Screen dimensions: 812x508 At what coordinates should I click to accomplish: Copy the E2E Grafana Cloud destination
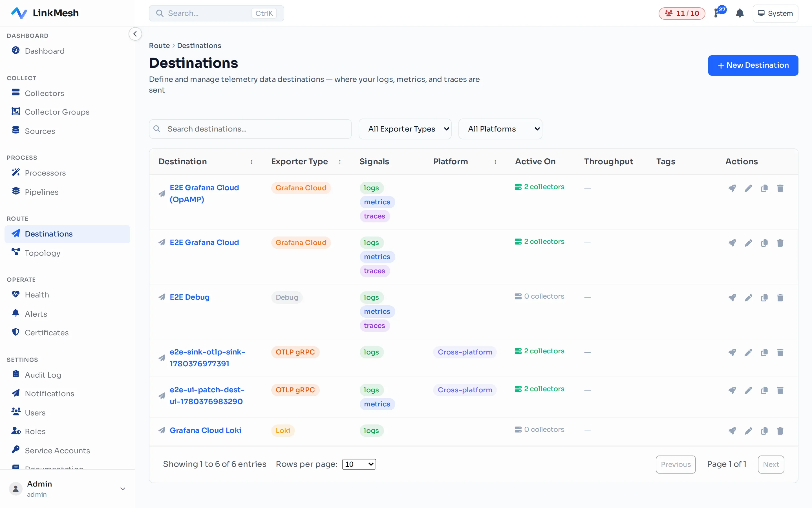pyautogui.click(x=764, y=243)
